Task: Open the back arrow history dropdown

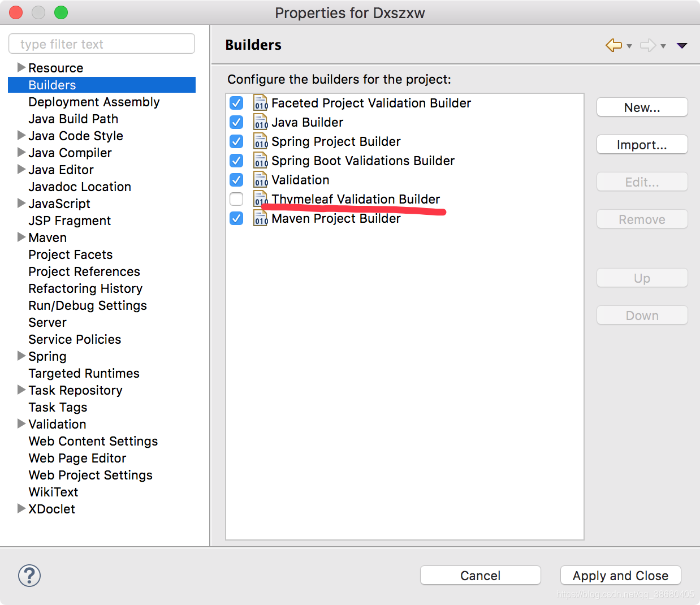Action: coord(628,45)
